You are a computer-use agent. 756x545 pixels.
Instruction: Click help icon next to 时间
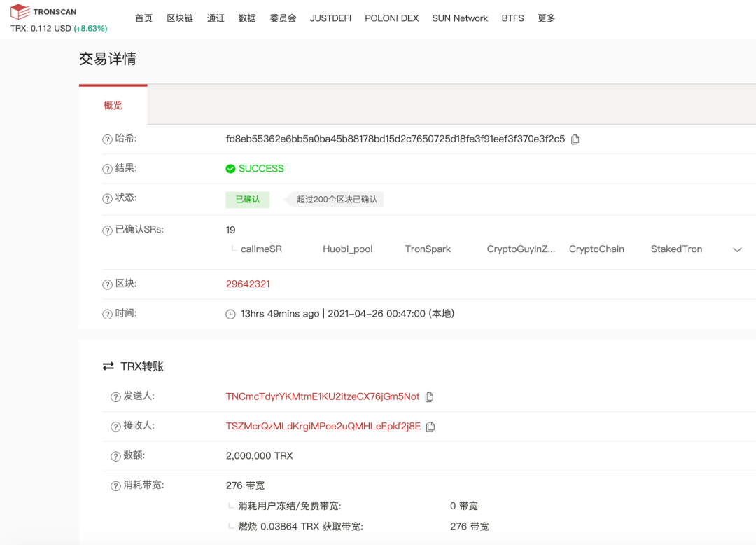click(107, 315)
